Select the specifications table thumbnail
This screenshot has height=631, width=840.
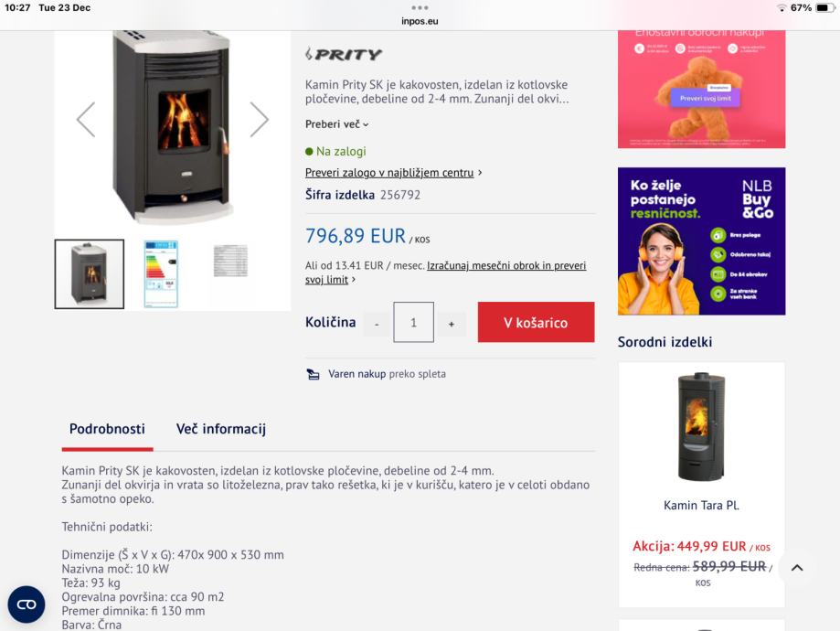pyautogui.click(x=230, y=261)
